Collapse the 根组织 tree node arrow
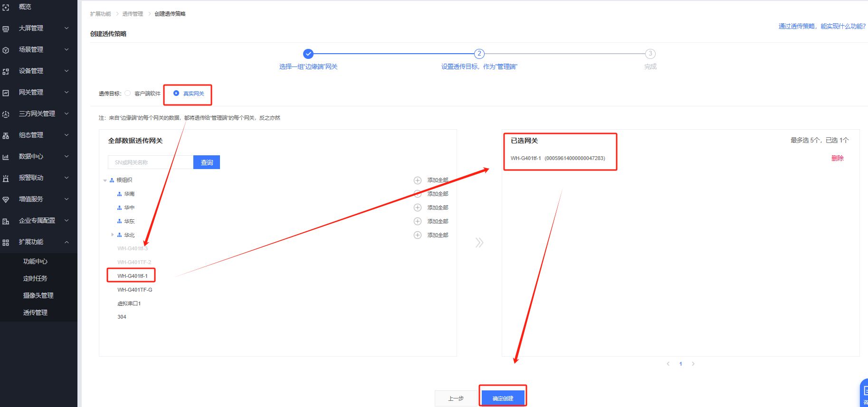This screenshot has height=407, width=868. click(x=105, y=180)
